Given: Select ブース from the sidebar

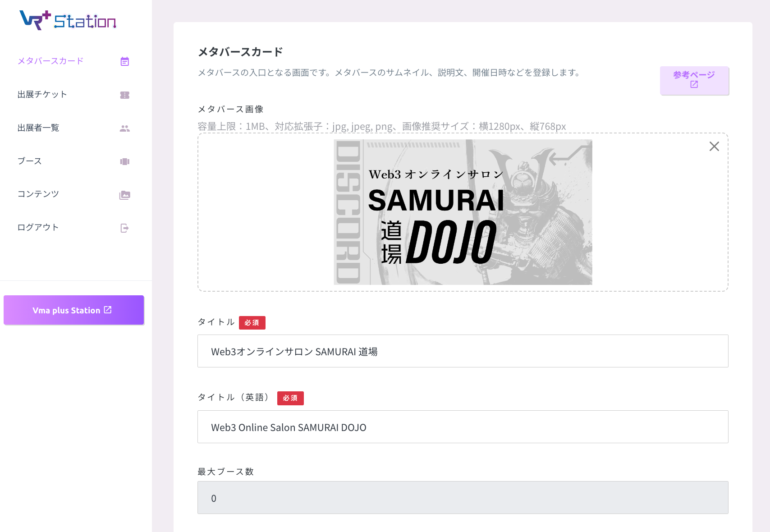Looking at the screenshot, I should click(x=30, y=161).
